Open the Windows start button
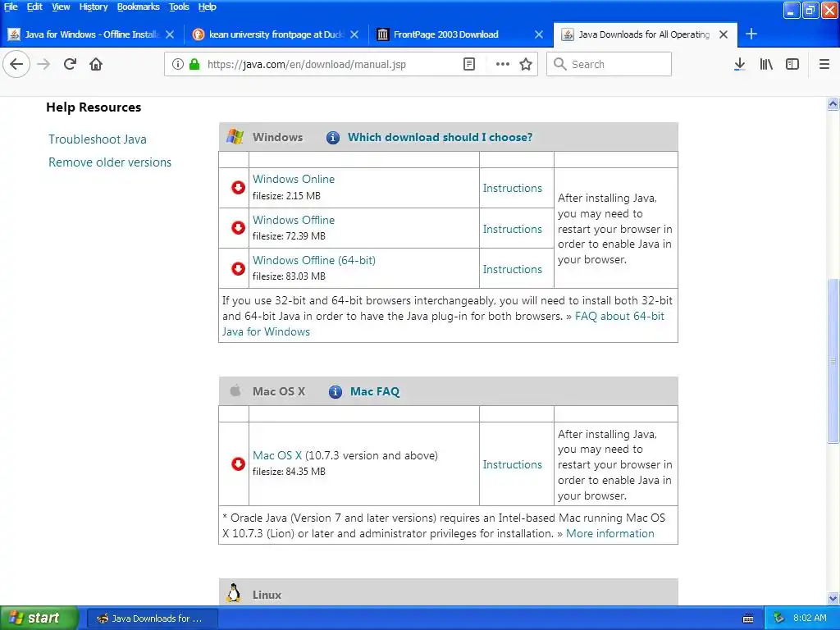Viewport: 840px width, 630px height. click(x=39, y=619)
